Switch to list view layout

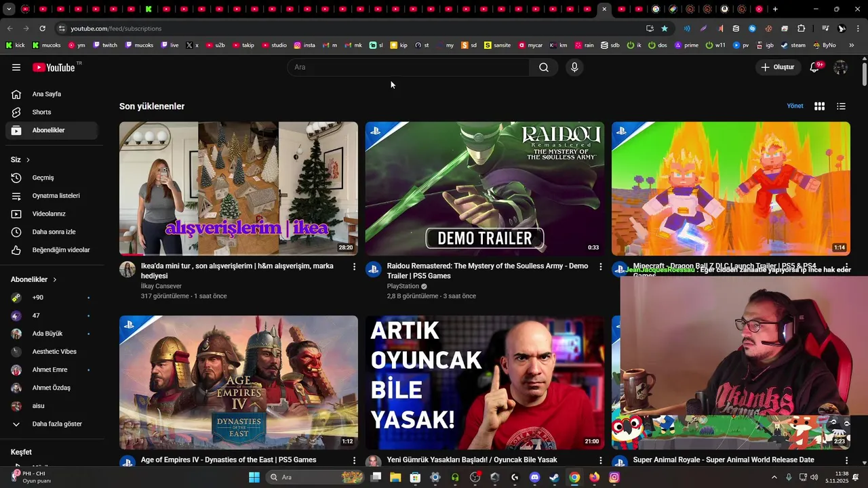pyautogui.click(x=841, y=106)
